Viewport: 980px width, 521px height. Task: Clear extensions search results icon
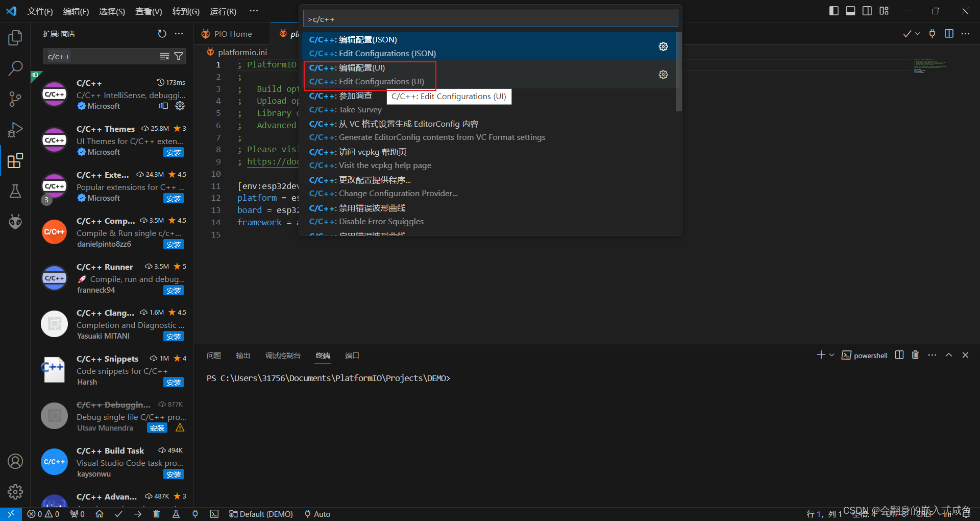(164, 56)
